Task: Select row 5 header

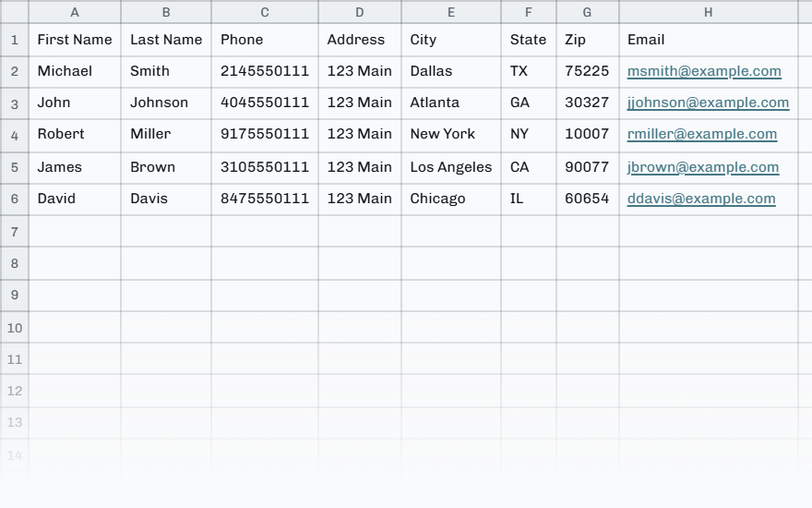Action: coord(15,167)
